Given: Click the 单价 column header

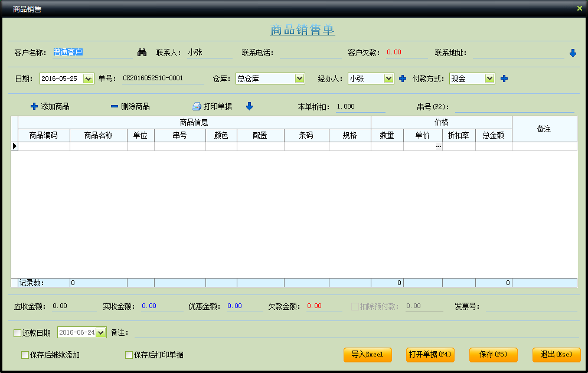Looking at the screenshot, I should pos(423,135).
